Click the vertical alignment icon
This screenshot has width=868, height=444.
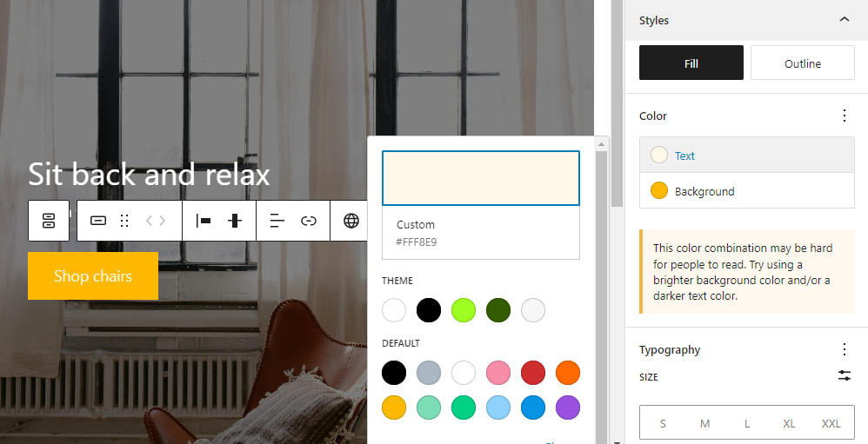point(235,221)
